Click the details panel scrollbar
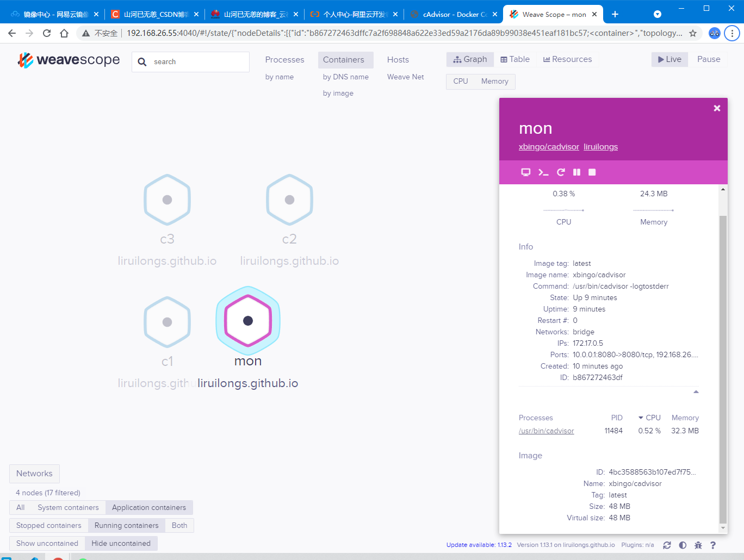Screen dimensions: 744x560 pos(723,370)
